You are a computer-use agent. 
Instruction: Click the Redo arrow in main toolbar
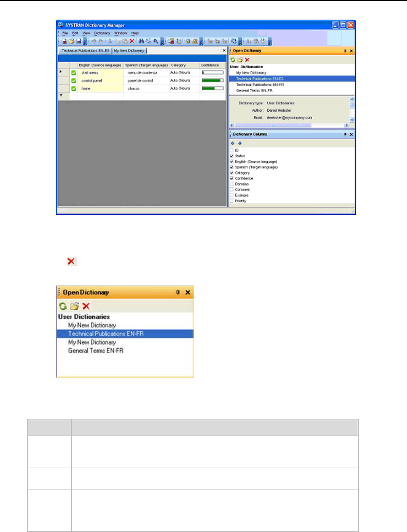(101, 41)
